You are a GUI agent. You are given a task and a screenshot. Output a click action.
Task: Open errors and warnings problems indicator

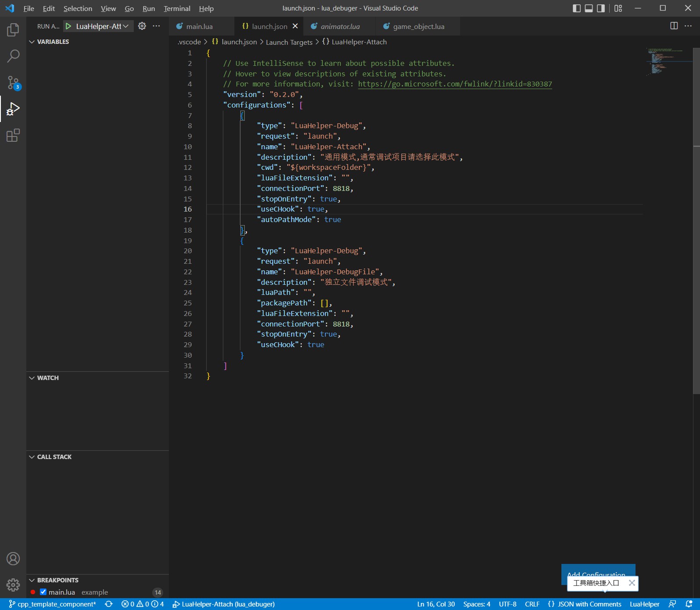[x=143, y=604]
